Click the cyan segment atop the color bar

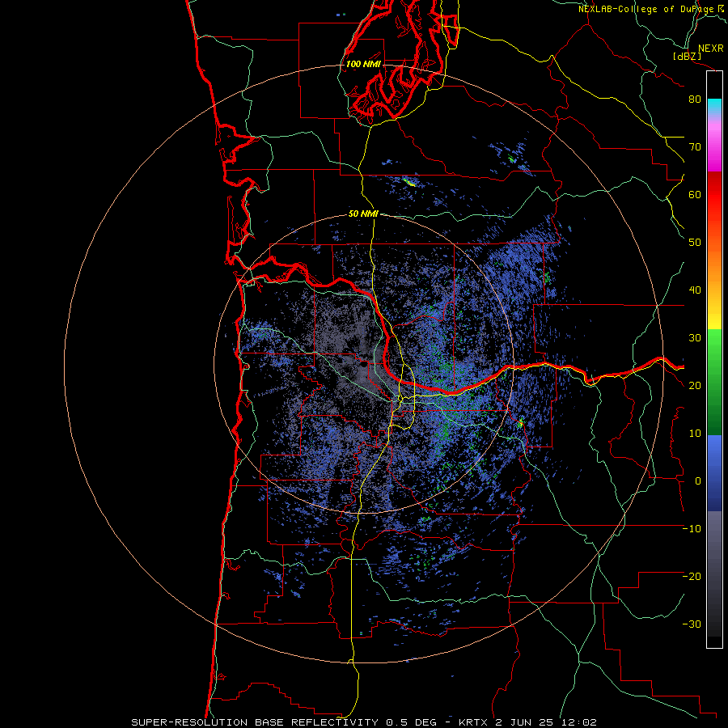pyautogui.click(x=714, y=107)
